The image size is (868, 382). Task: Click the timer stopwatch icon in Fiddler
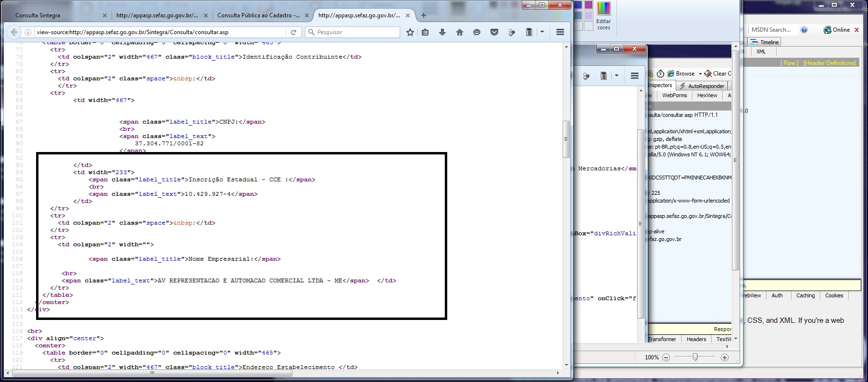[x=661, y=74]
